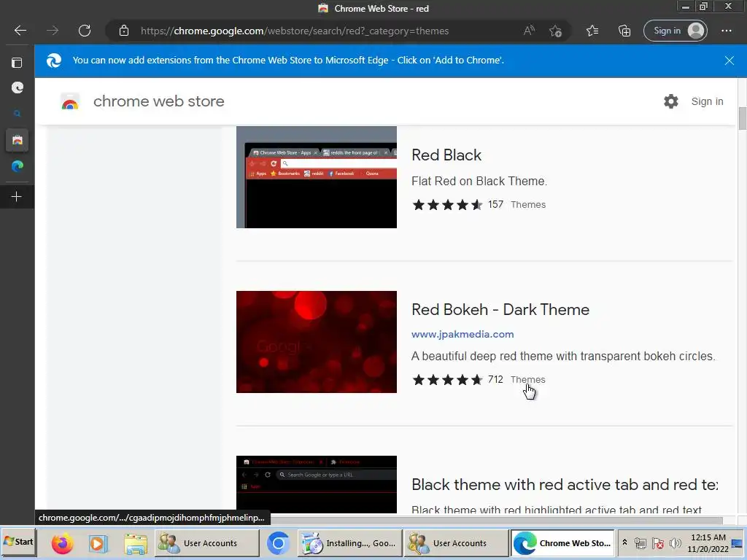Open Chrome icon on the taskbar
Viewport: 747px width, 560px height.
pos(278,543)
